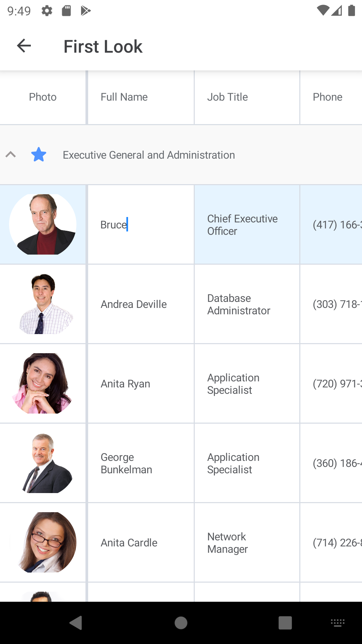Screen dimensions: 362x644
Task: Open settings gear in the status bar
Action: coord(47,11)
